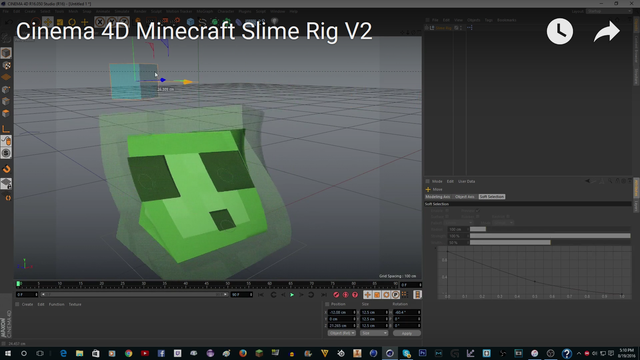Click the Rotation H field
This screenshot has height=360, width=640.
pyautogui.click(x=407, y=312)
